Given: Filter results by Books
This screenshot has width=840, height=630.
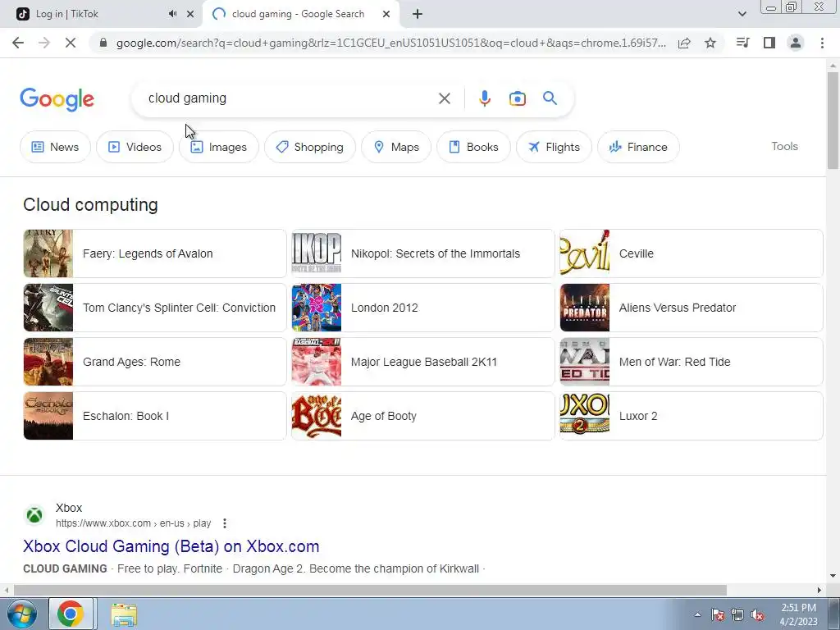Looking at the screenshot, I should coord(473,147).
